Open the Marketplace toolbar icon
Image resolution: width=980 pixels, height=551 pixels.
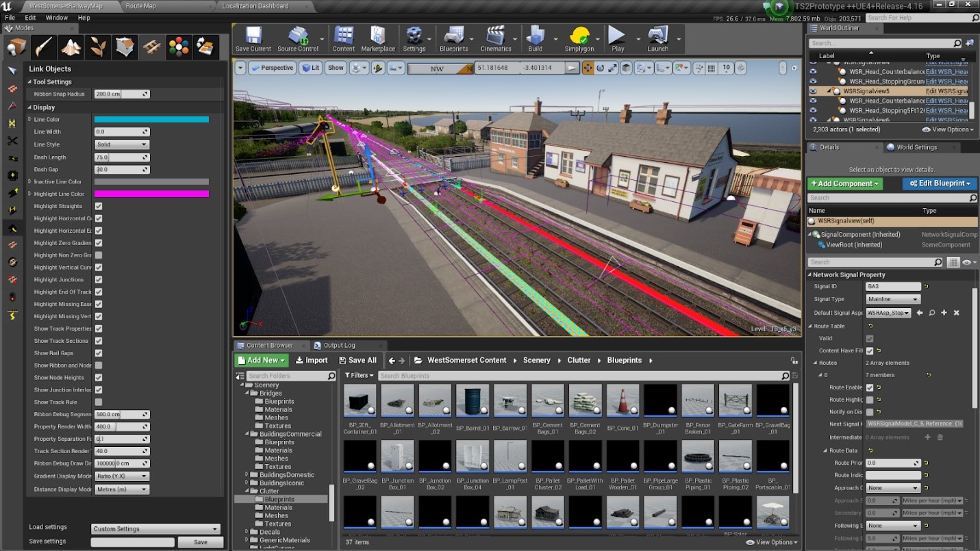(378, 39)
